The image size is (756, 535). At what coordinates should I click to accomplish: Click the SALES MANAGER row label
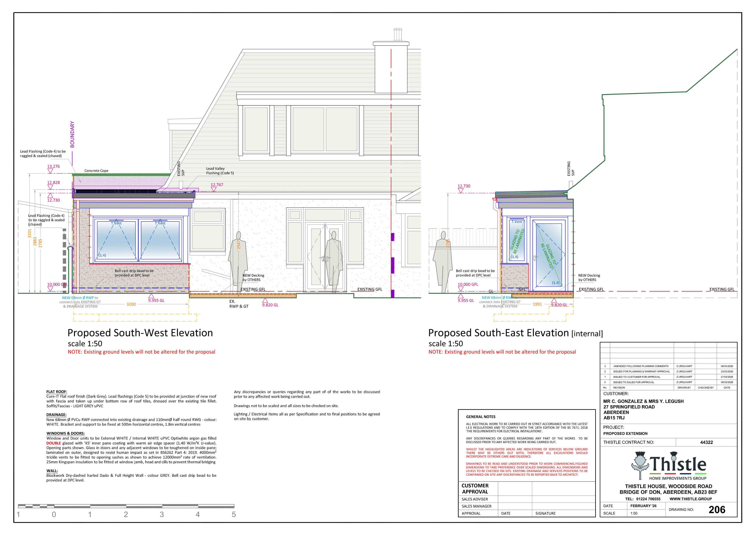[476, 506]
